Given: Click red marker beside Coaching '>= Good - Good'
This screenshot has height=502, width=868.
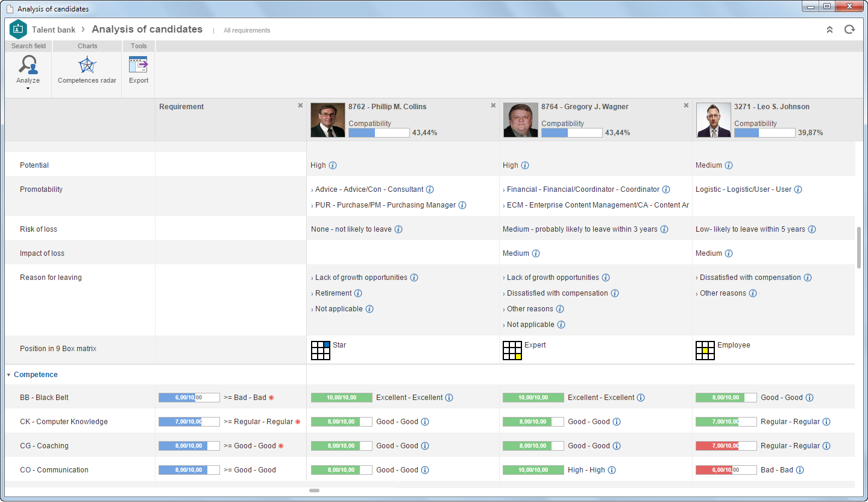Looking at the screenshot, I should click(x=281, y=446).
